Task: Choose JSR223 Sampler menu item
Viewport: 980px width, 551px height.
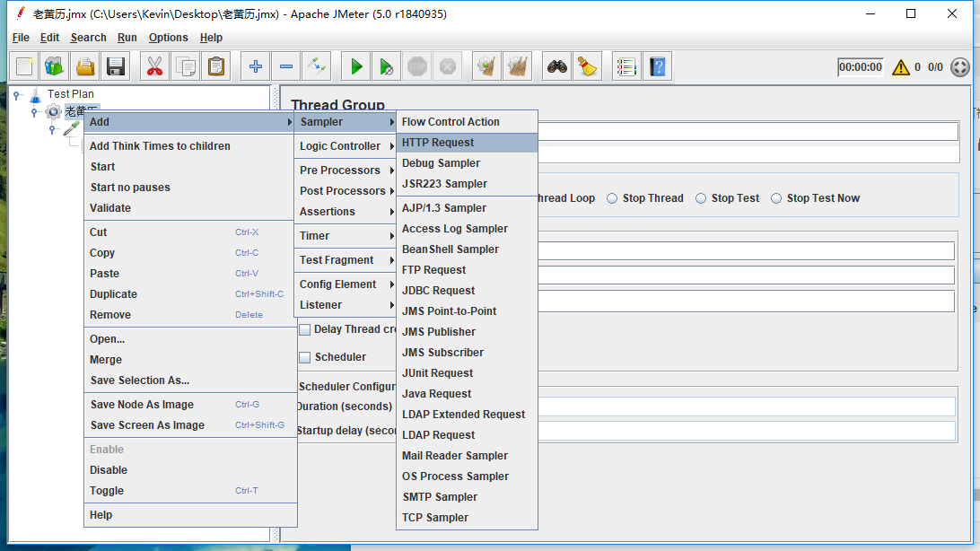Action: 467,184
